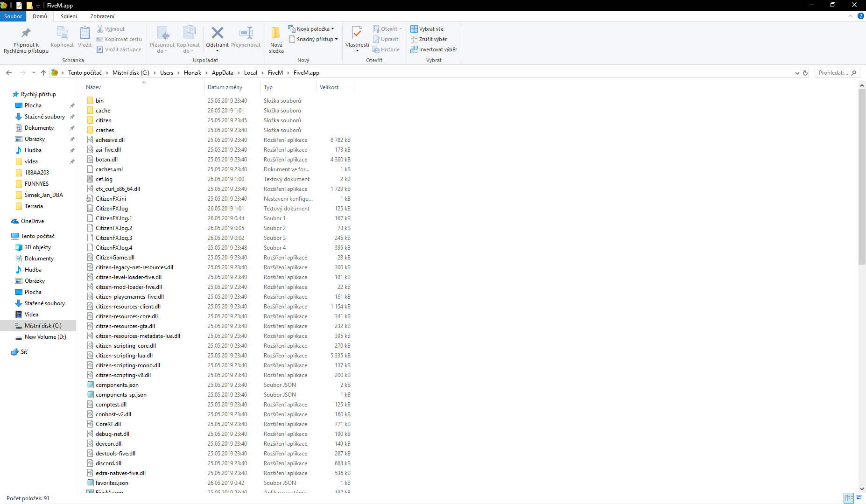The height and width of the screenshot is (504, 866).
Task: Click the vertical scrollbar down arrow
Action: tap(862, 489)
